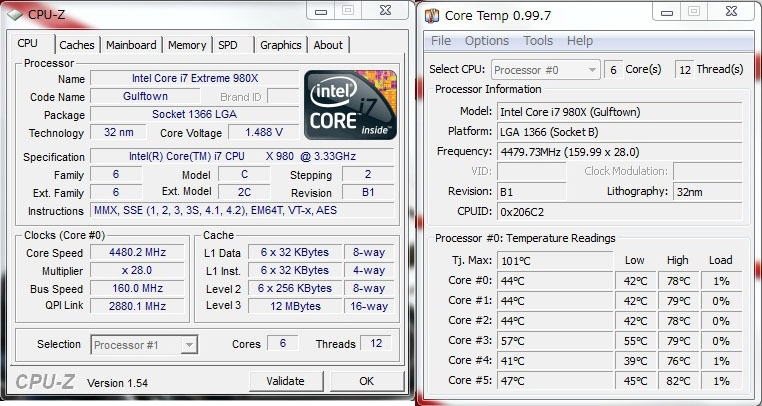762x406 pixels.
Task: Click the Instructions field listing MMX, SSE
Action: point(242,211)
